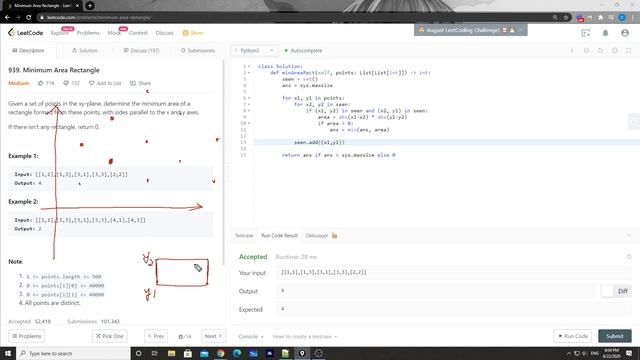Open Task View on the taskbar
The image size is (640, 360).
point(155,353)
